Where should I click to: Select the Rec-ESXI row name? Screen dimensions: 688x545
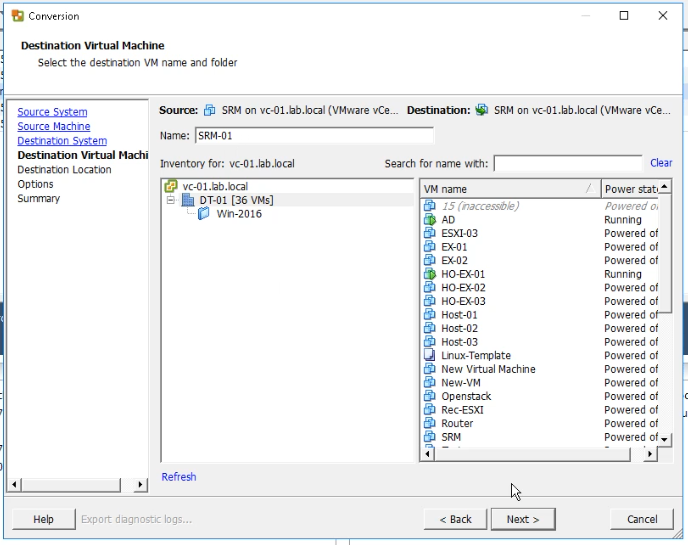click(462, 410)
